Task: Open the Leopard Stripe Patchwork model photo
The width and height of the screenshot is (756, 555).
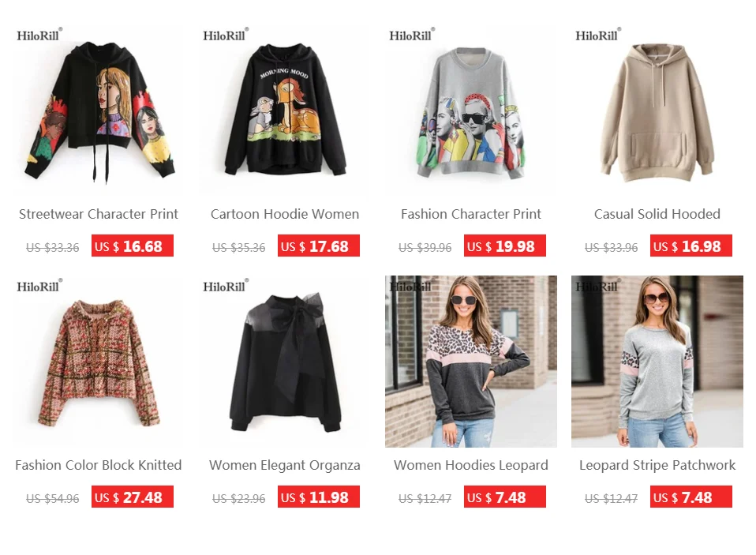Action: click(657, 362)
